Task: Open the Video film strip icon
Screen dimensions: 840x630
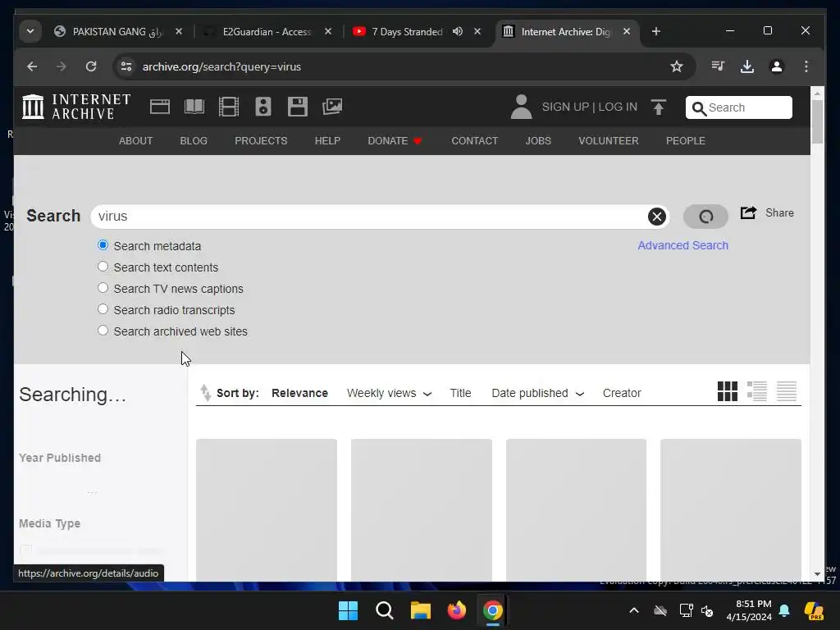Action: click(x=229, y=107)
